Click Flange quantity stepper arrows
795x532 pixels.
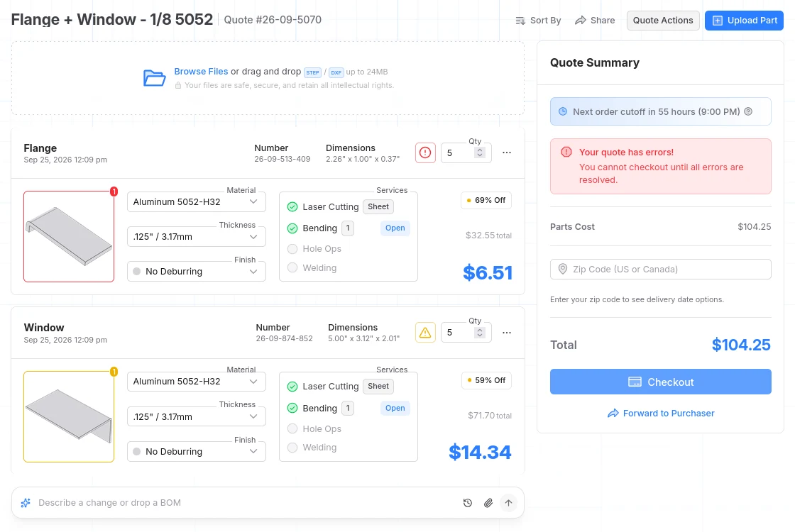pyautogui.click(x=480, y=153)
